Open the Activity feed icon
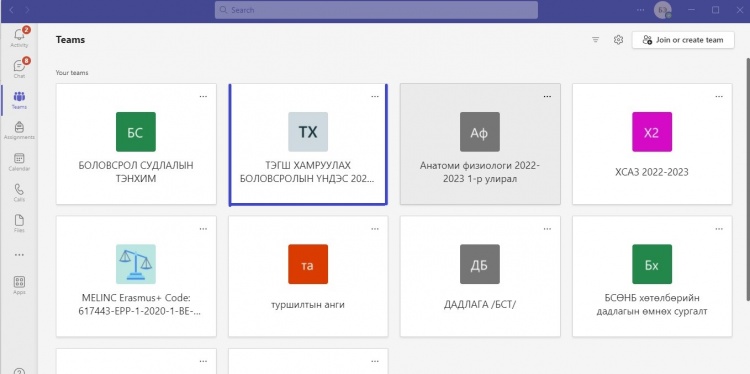The image size is (750, 374). 19,37
